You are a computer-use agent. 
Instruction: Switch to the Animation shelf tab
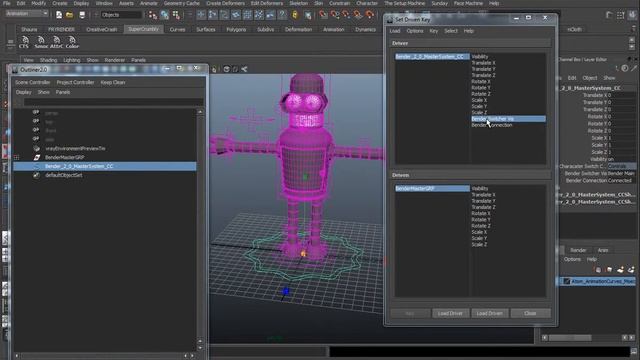[x=333, y=29]
